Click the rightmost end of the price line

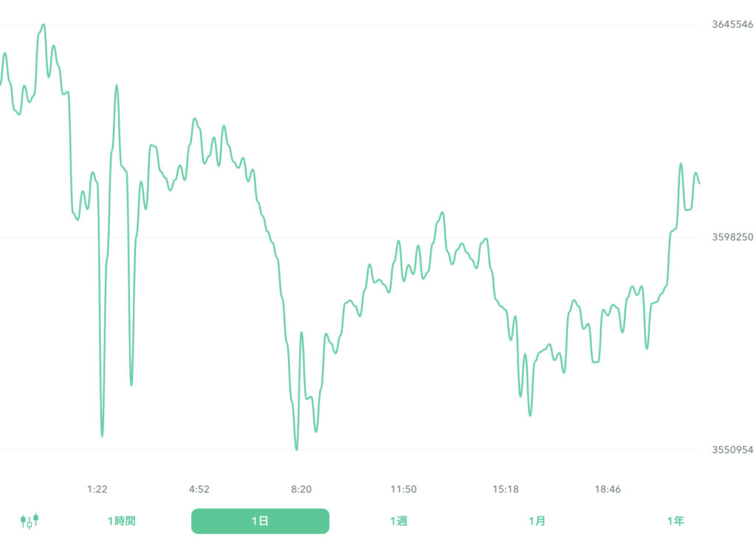point(699,183)
